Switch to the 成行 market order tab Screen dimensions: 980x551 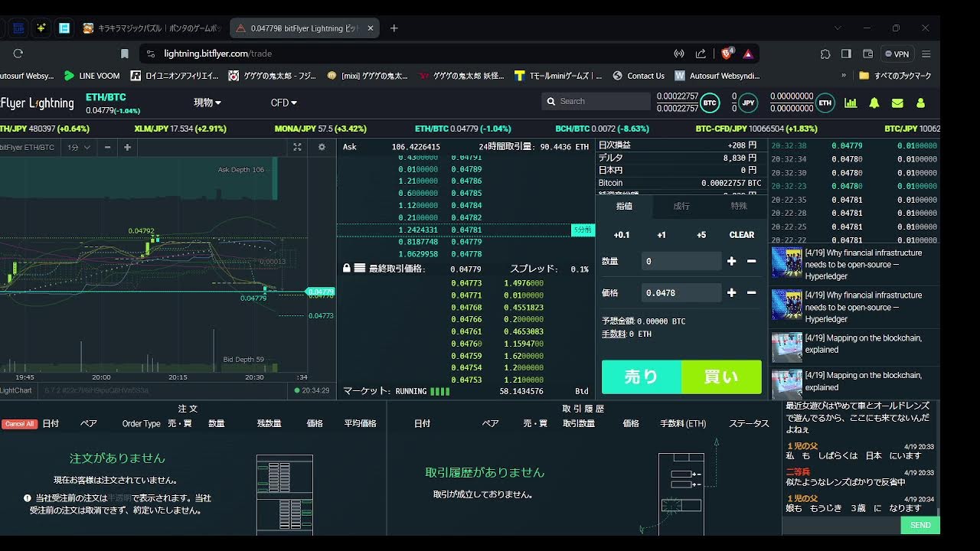(x=681, y=206)
